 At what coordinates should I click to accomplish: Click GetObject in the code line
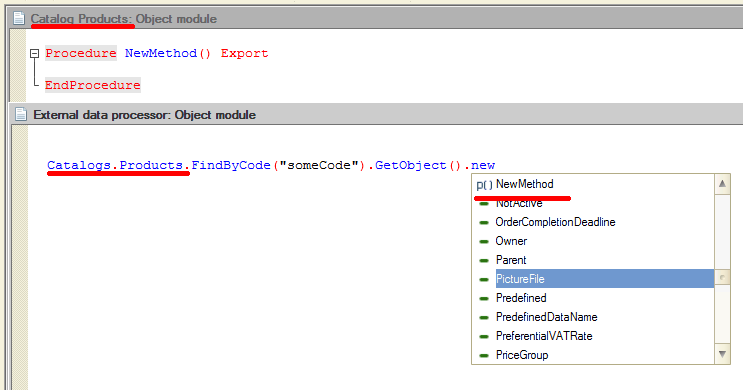[x=411, y=165]
